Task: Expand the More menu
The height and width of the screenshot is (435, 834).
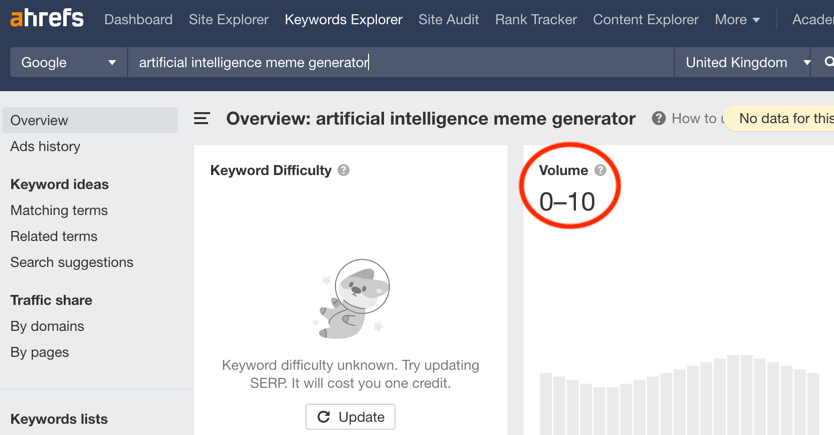Action: click(x=737, y=19)
